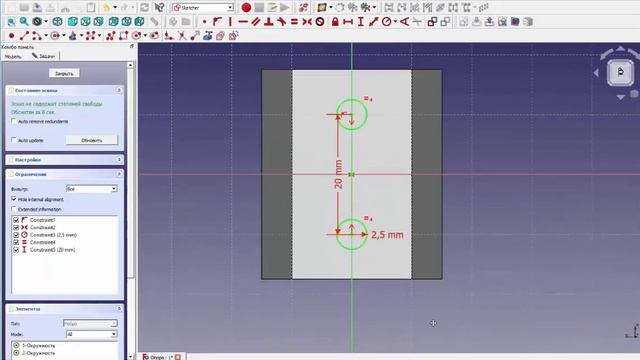Click the navigation cube front face
The image size is (640, 360).
[620, 72]
